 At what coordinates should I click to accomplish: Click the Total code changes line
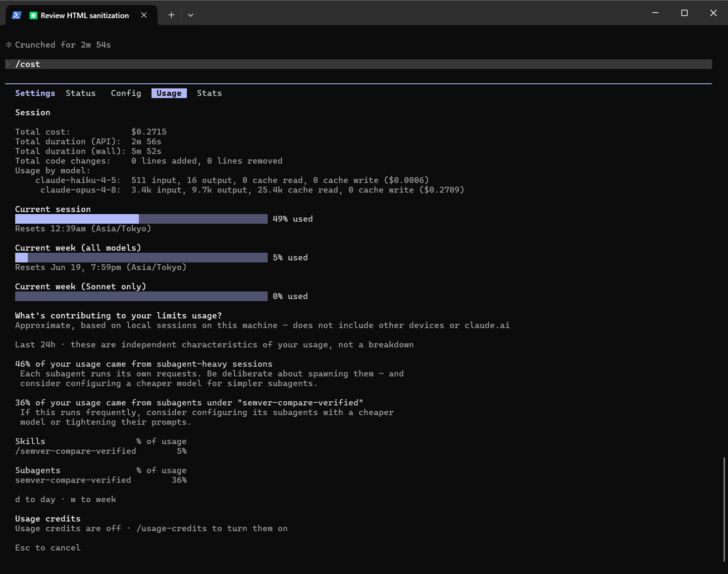pos(149,161)
